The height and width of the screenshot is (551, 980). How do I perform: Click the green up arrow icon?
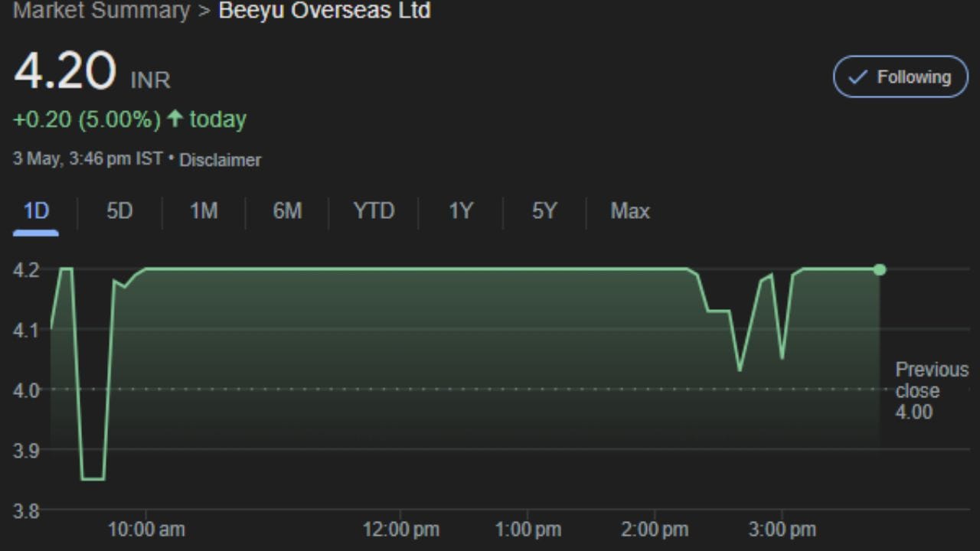[x=175, y=119]
